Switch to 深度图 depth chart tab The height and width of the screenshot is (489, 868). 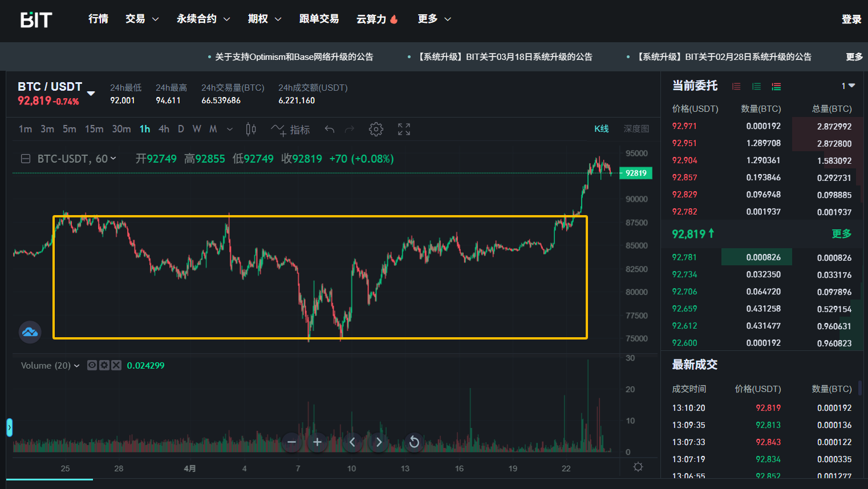636,129
